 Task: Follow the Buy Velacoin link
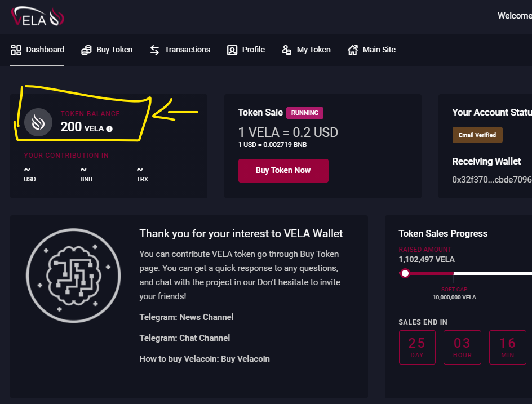click(x=245, y=359)
